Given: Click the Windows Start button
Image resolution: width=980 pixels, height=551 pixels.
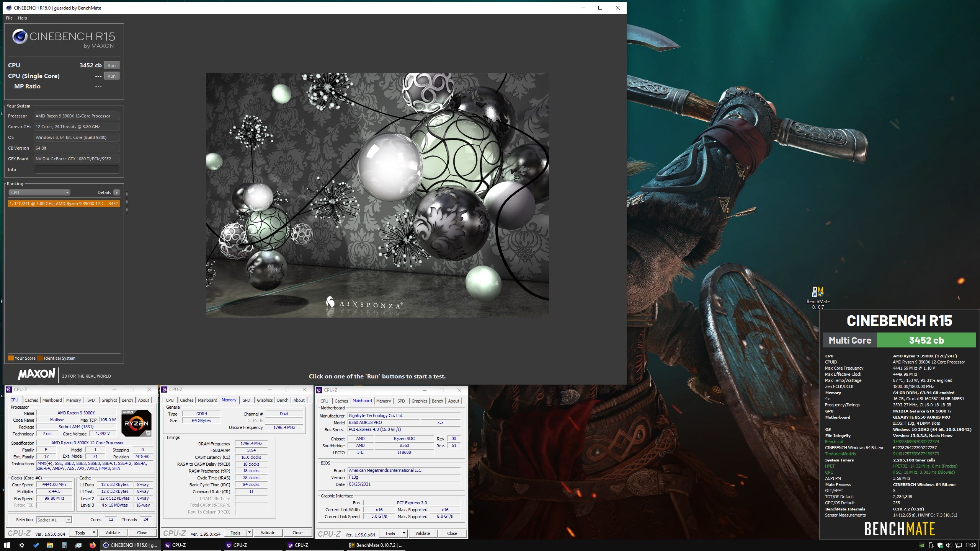Looking at the screenshot, I should coord(7,545).
